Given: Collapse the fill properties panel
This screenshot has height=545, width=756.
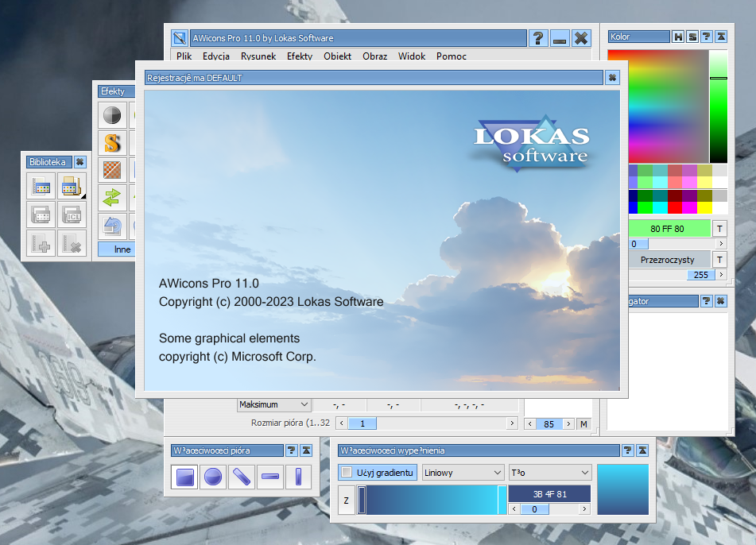Looking at the screenshot, I should 642,450.
